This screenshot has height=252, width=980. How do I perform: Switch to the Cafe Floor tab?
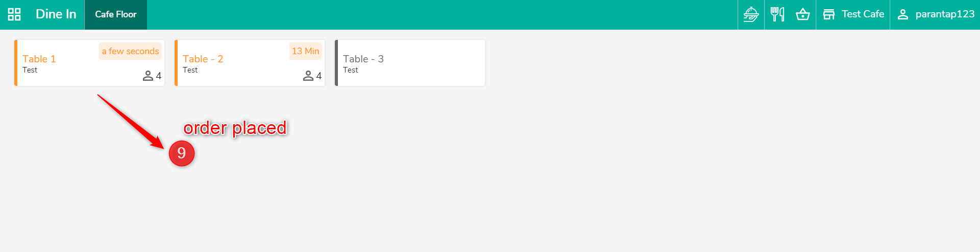pyautogui.click(x=116, y=14)
